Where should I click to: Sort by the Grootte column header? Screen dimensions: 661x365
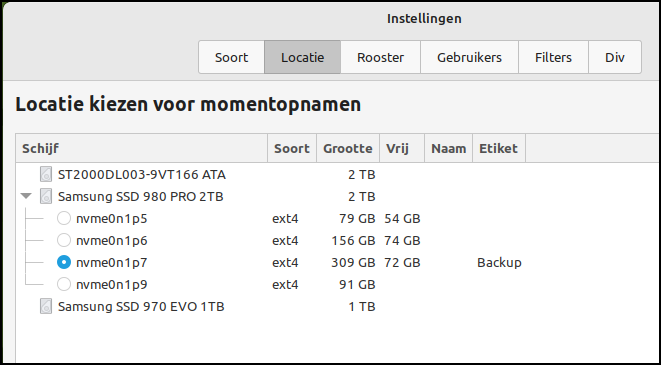(348, 148)
